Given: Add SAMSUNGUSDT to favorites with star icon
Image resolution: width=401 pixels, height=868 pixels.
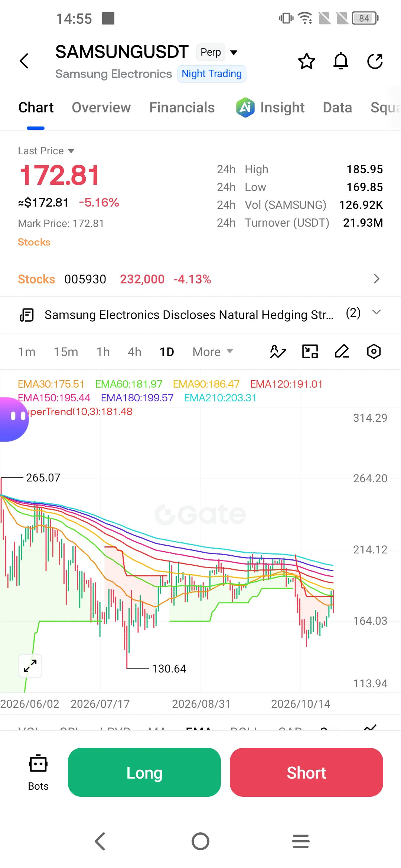Looking at the screenshot, I should pyautogui.click(x=307, y=61).
